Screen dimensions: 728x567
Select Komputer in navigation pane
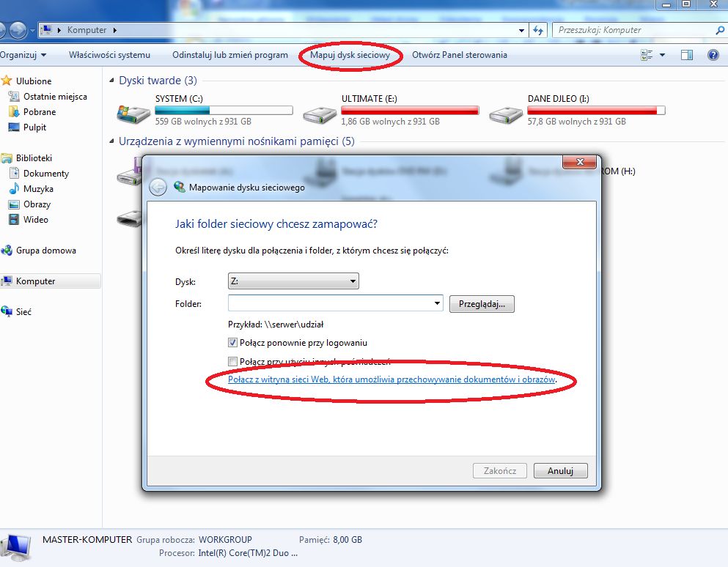(50, 281)
